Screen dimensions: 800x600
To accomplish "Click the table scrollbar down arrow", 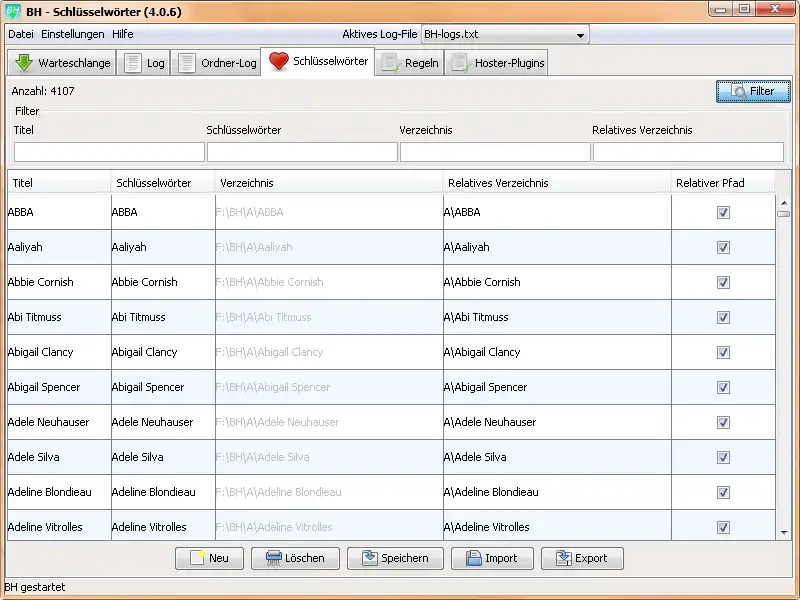I will (784, 533).
